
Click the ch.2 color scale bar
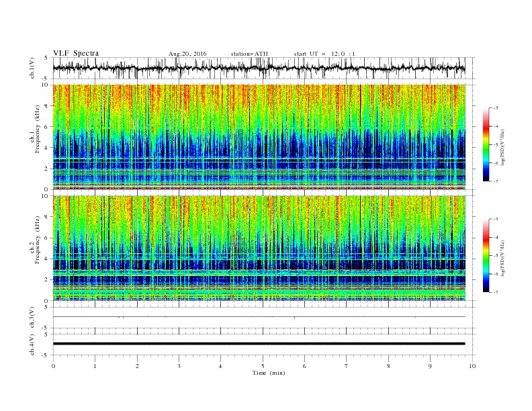click(486, 256)
